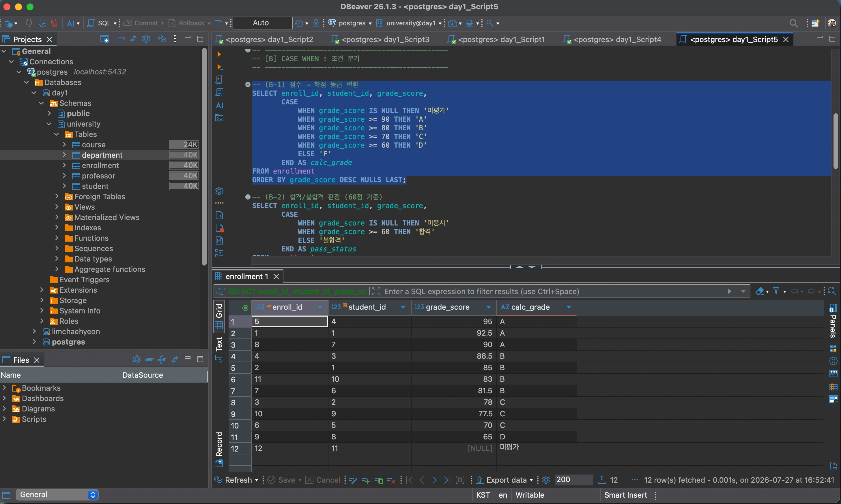Click Link with editor icon in Projects panel
Image resolution: width=841 pixels, height=504 pixels.
pos(133,39)
